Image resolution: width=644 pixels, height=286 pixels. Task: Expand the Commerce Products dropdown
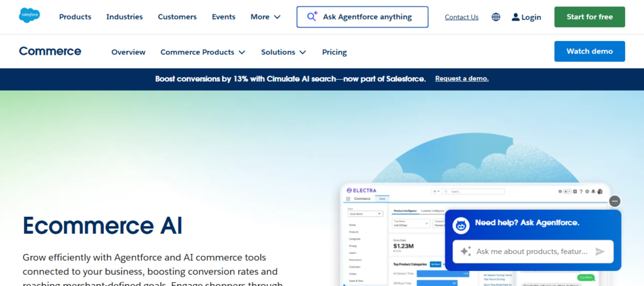pos(203,52)
